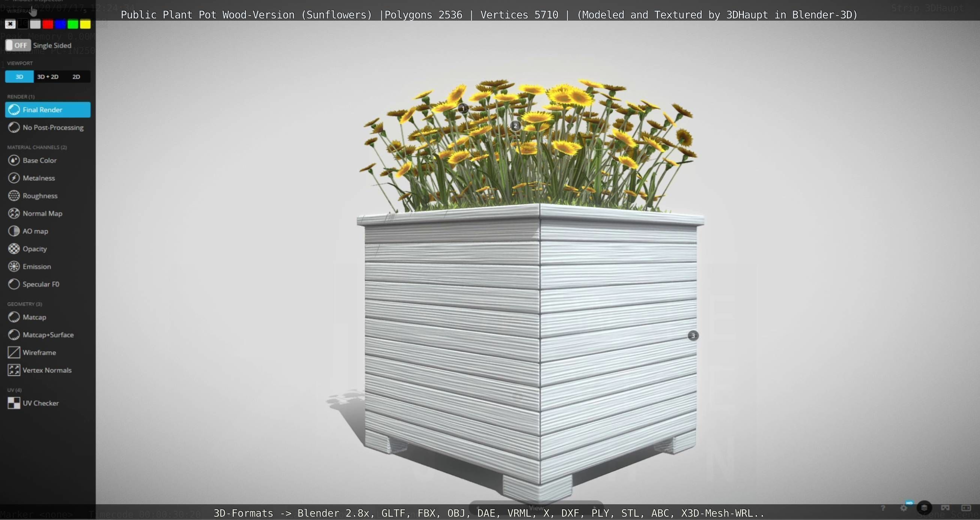Click the 'GEOMETRY (3)' section label
The image size is (980, 520).
(x=25, y=304)
